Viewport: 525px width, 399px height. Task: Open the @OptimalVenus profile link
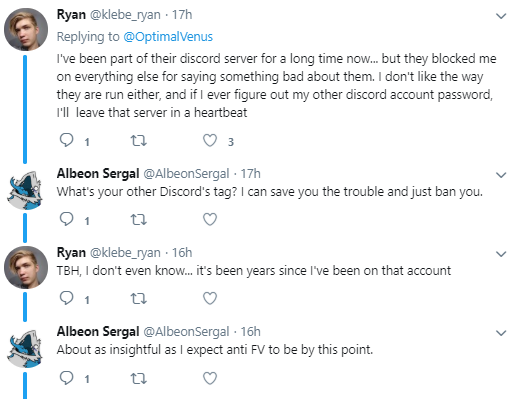click(168, 36)
